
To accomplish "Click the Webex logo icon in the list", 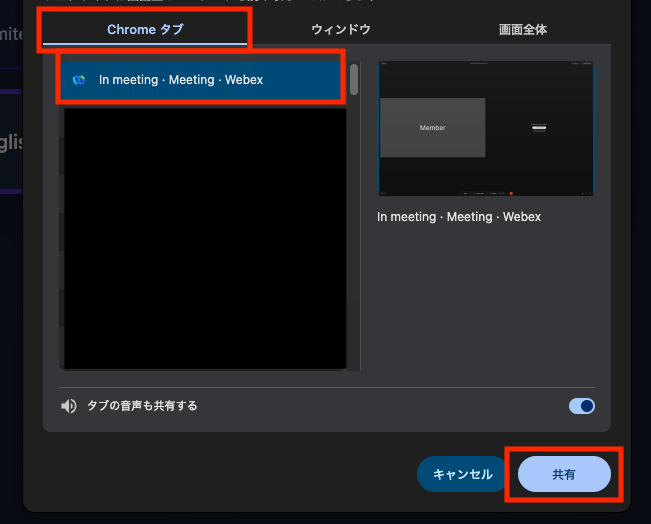I will (x=79, y=80).
